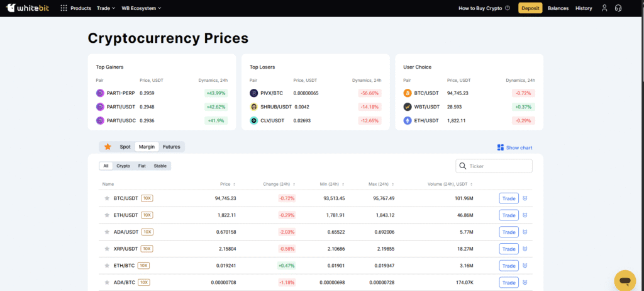The height and width of the screenshot is (291, 644).
Task: Click the ETH/USDT 10X leverage badge
Action: (147, 215)
